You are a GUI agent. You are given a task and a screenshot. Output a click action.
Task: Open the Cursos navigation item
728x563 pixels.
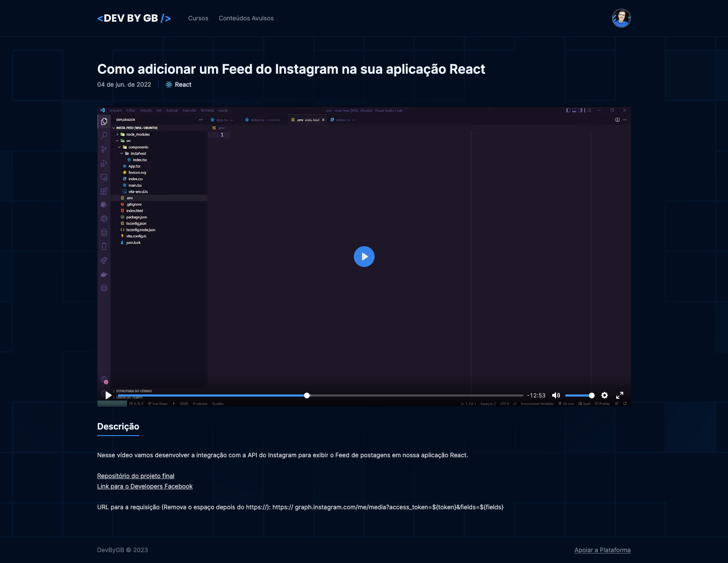(x=197, y=18)
